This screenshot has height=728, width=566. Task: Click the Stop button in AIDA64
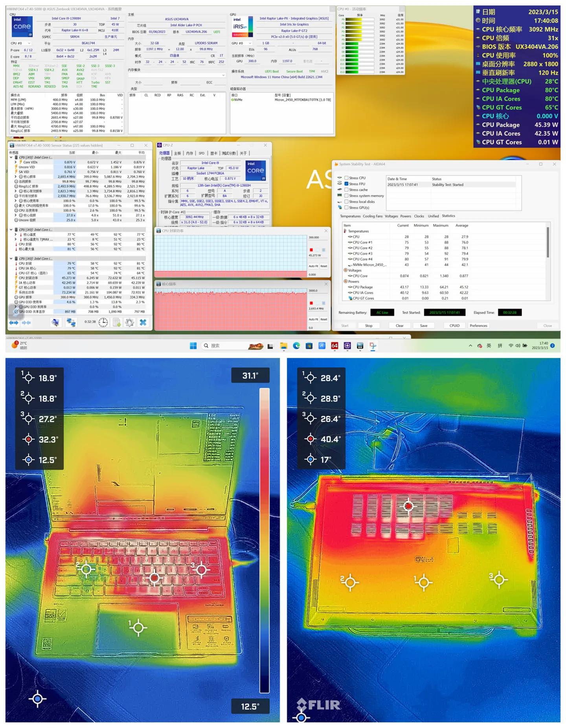point(369,326)
